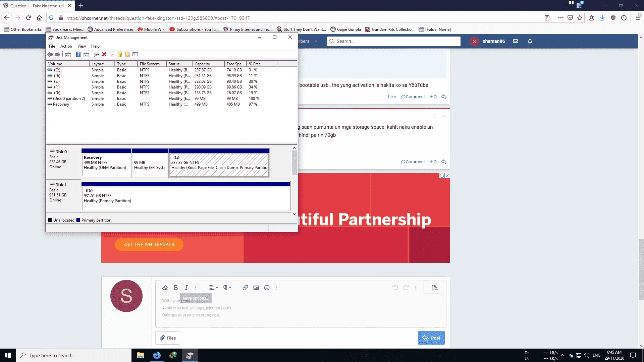Select the (Disk 0 partition 2) volume row
This screenshot has width=644, height=362.
pyautogui.click(x=171, y=99)
